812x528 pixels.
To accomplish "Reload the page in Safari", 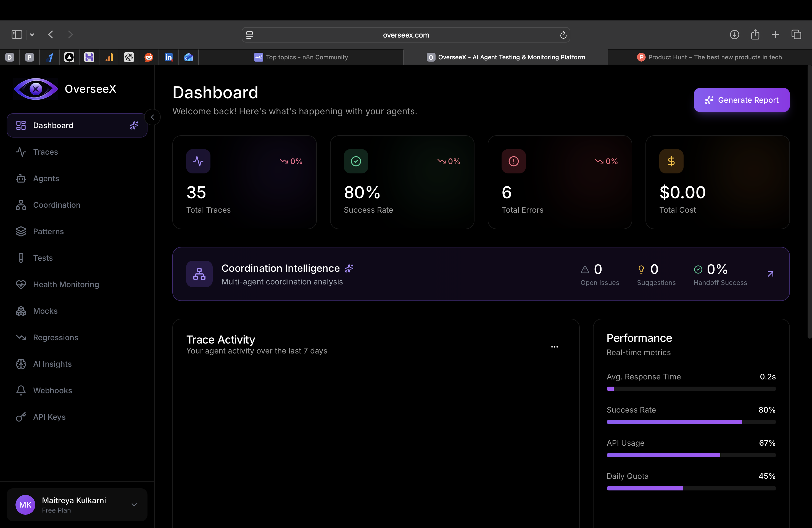I will (563, 35).
